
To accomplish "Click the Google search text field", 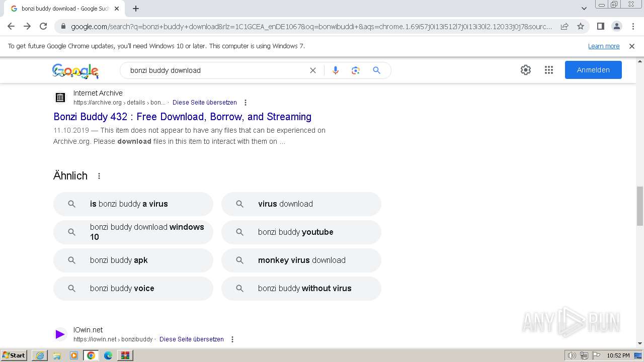I will click(216, 70).
